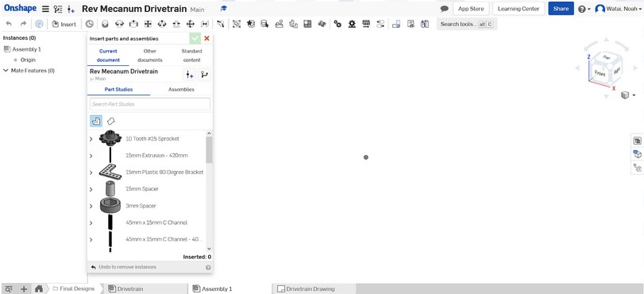Open the Learning Center
This screenshot has height=294, width=644.
click(519, 9)
